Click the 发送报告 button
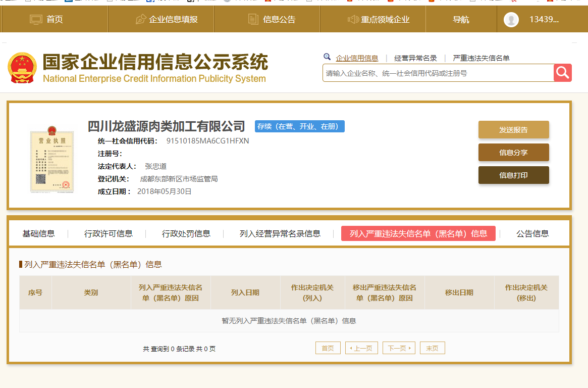Image resolution: width=588 pixels, height=388 pixels. (513, 130)
